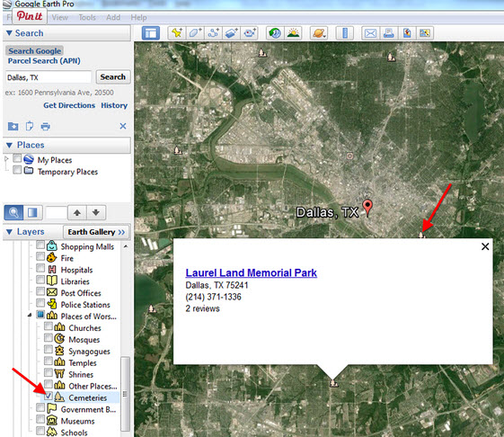The width and height of the screenshot is (504, 437).
Task: Add a placemark with the yellow pin tool
Action: point(176,33)
